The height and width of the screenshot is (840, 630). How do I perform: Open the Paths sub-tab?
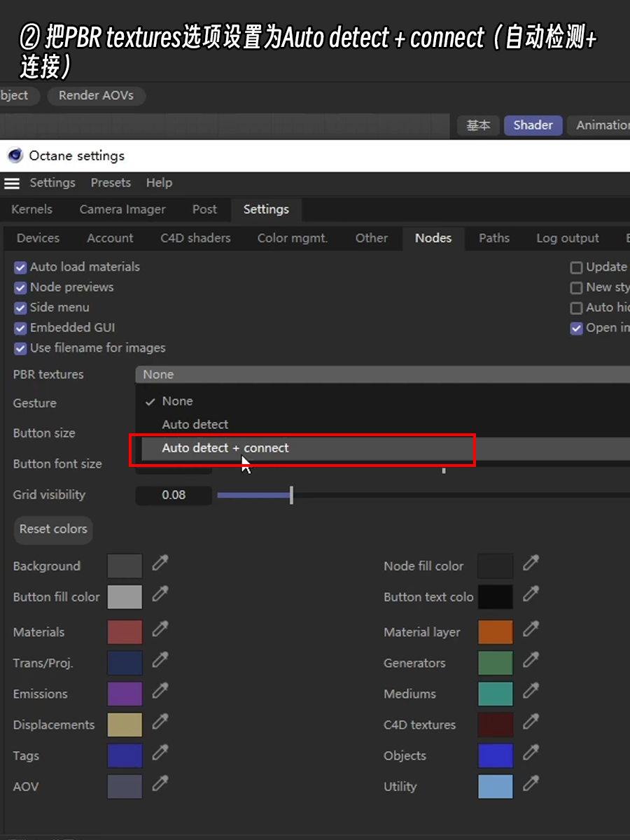coord(494,238)
